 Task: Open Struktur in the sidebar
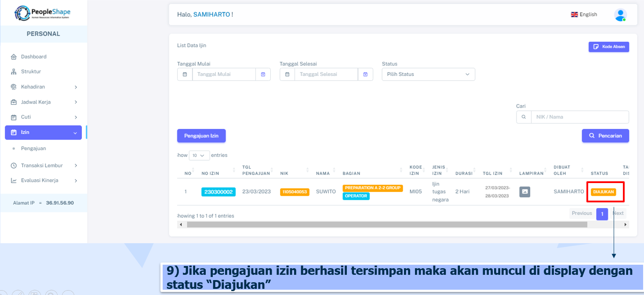(x=31, y=72)
